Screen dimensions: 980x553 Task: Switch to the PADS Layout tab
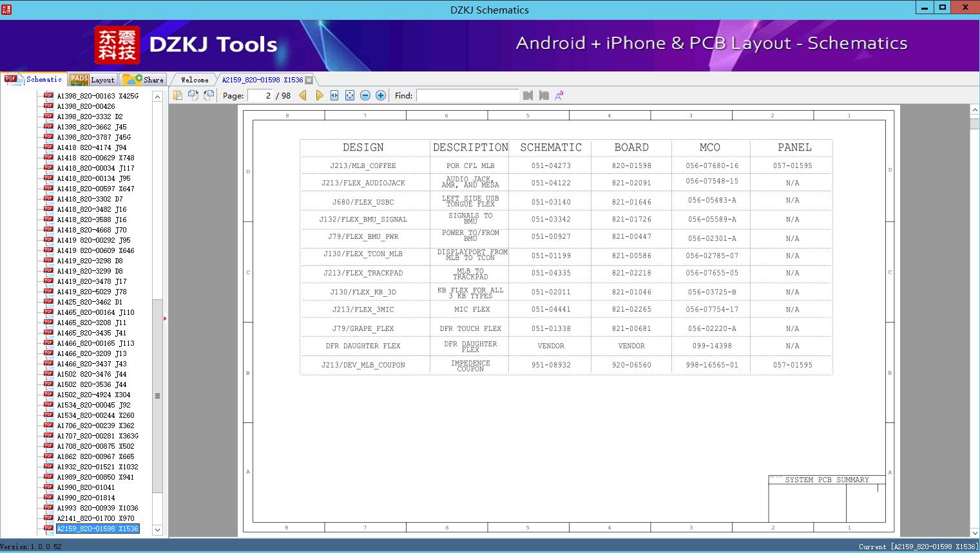(92, 80)
